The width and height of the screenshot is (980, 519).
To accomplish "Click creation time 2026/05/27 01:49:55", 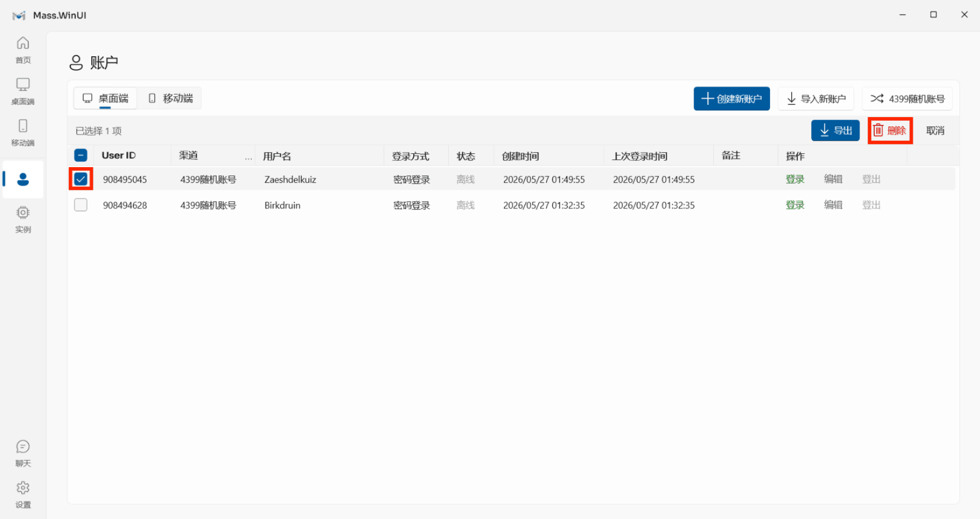I will (x=544, y=180).
